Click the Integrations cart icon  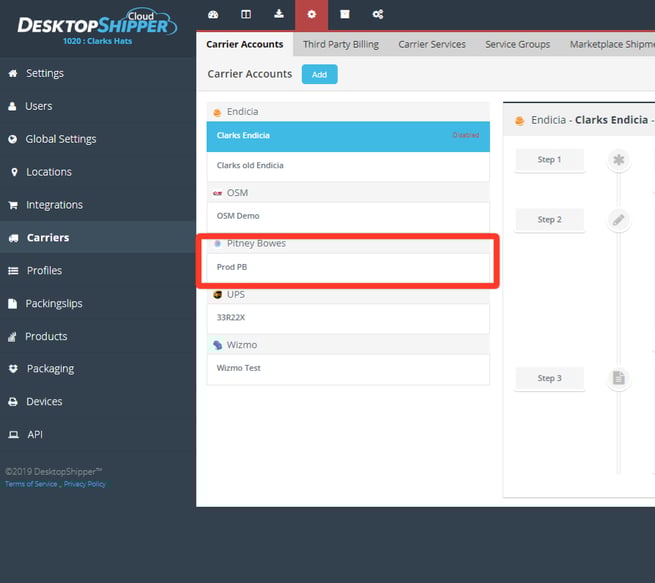tap(13, 205)
